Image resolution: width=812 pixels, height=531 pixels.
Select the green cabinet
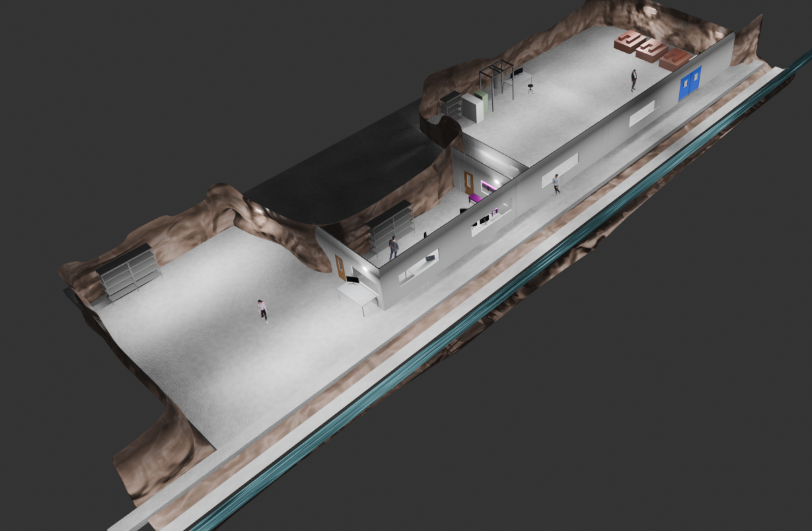click(483, 102)
